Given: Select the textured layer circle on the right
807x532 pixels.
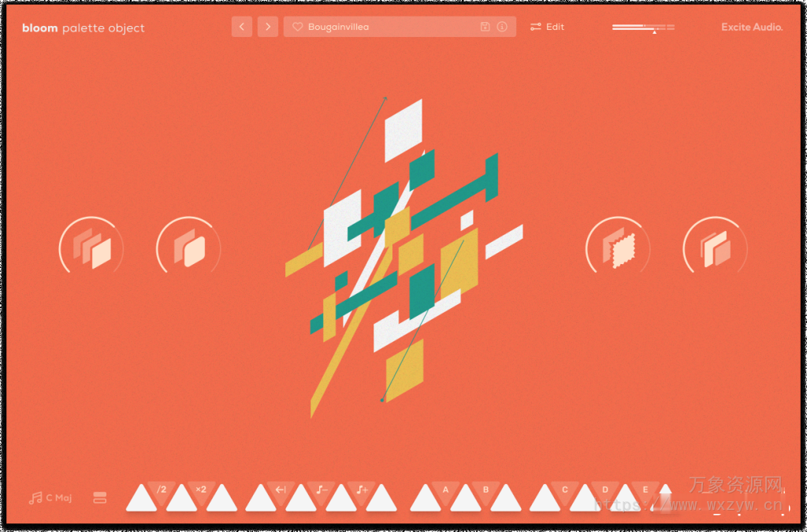Looking at the screenshot, I should 618,247.
